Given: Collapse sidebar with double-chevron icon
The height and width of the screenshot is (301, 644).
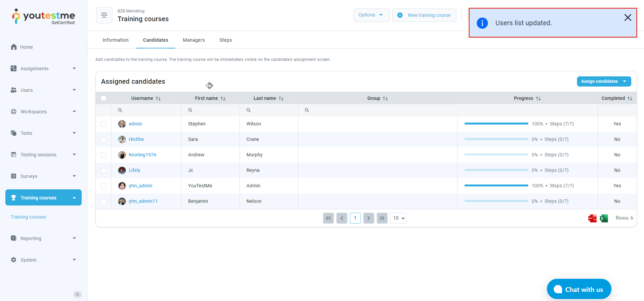Looking at the screenshot, I should (77, 294).
